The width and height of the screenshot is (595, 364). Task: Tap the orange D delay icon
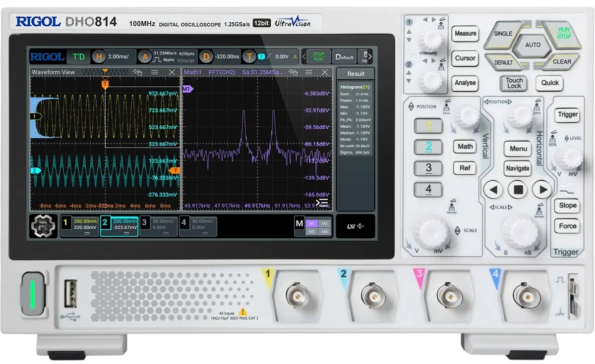pos(206,56)
